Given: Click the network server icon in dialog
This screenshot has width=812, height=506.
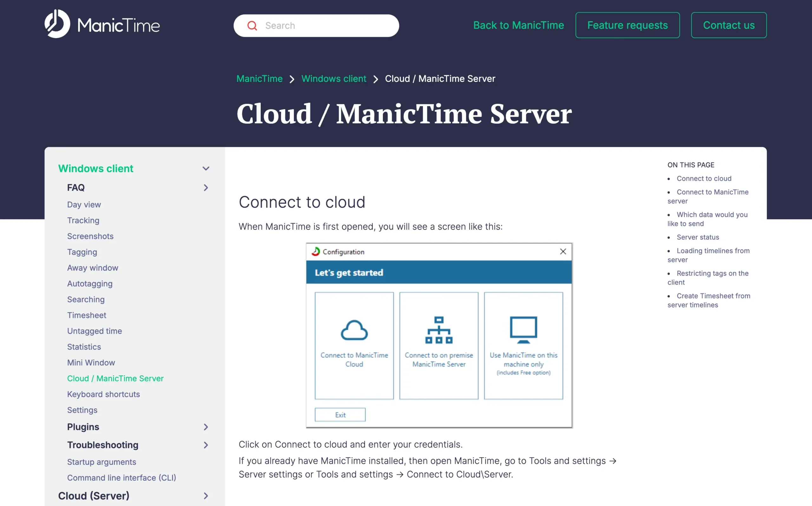Looking at the screenshot, I should coord(439,330).
